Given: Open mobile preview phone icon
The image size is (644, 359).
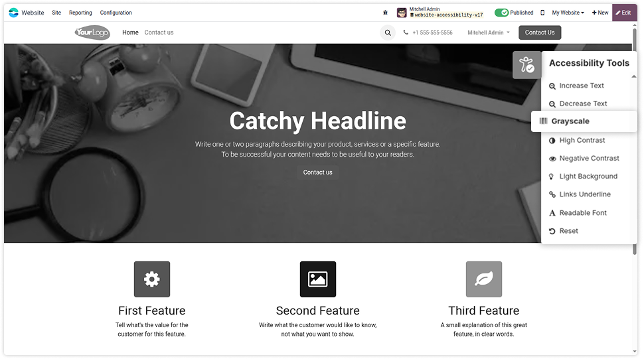Looking at the screenshot, I should coord(542,13).
